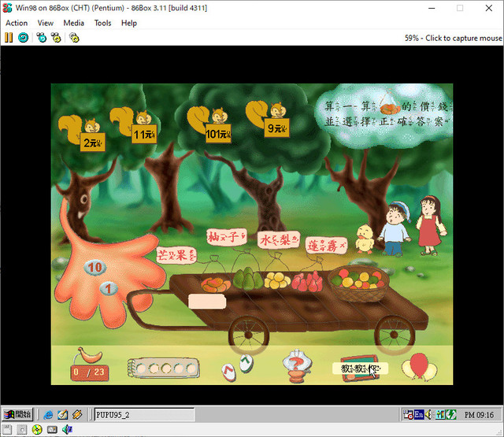Send Ctrl+Alt+Esc via toolbar icon
The image size is (504, 437).
click(x=56, y=38)
